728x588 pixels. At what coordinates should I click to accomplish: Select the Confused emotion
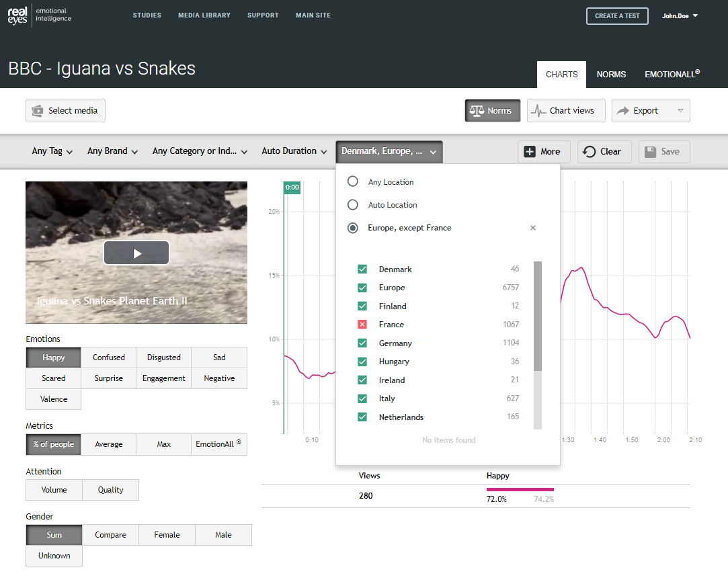point(109,358)
